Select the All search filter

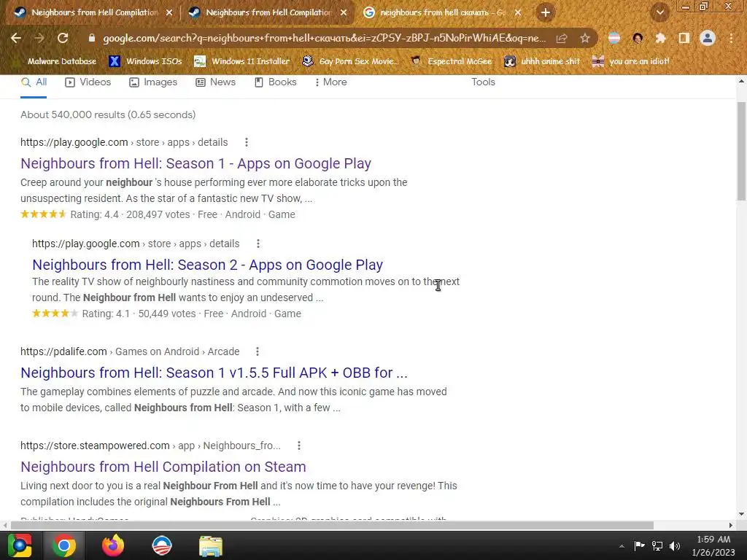pos(34,82)
